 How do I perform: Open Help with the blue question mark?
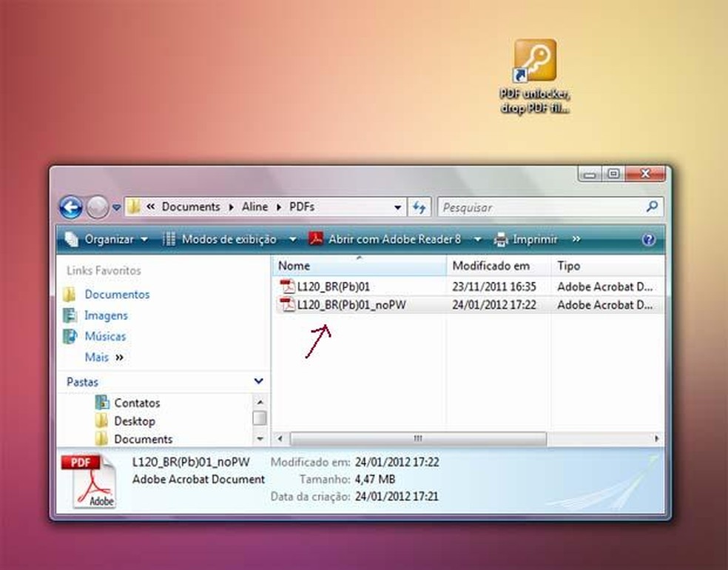pos(649,240)
